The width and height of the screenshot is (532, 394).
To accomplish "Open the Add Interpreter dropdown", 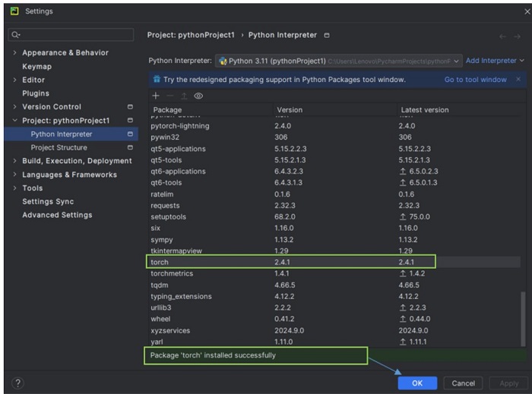I will pyautogui.click(x=495, y=61).
